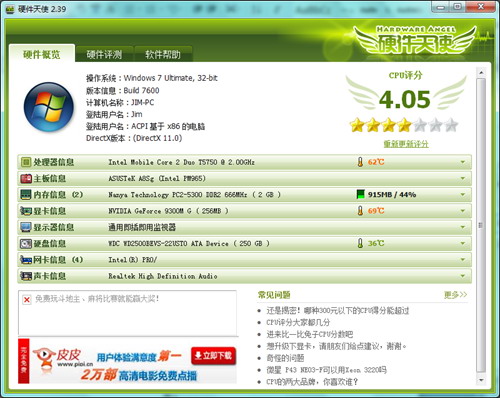Expand the 处理器信息 row arrow
Screen dimensions: 500x398
point(463,162)
